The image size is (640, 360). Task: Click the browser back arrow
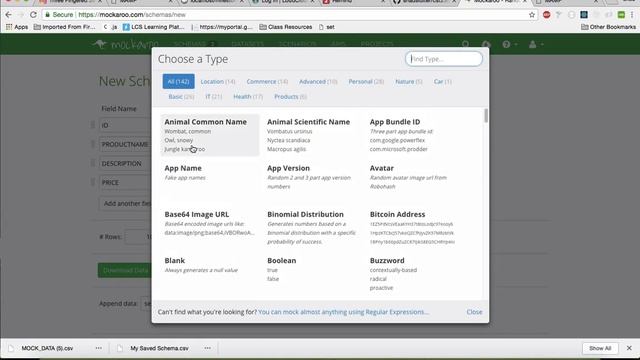[x=9, y=15]
